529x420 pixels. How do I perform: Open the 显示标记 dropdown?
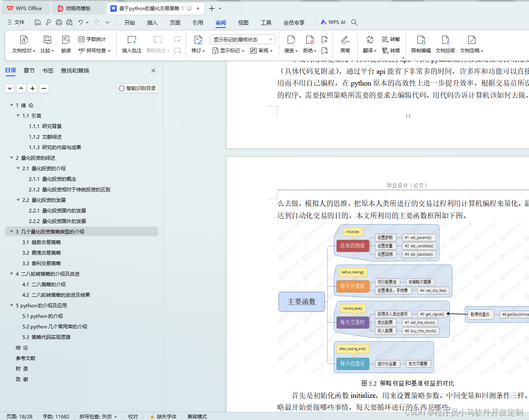228,51
